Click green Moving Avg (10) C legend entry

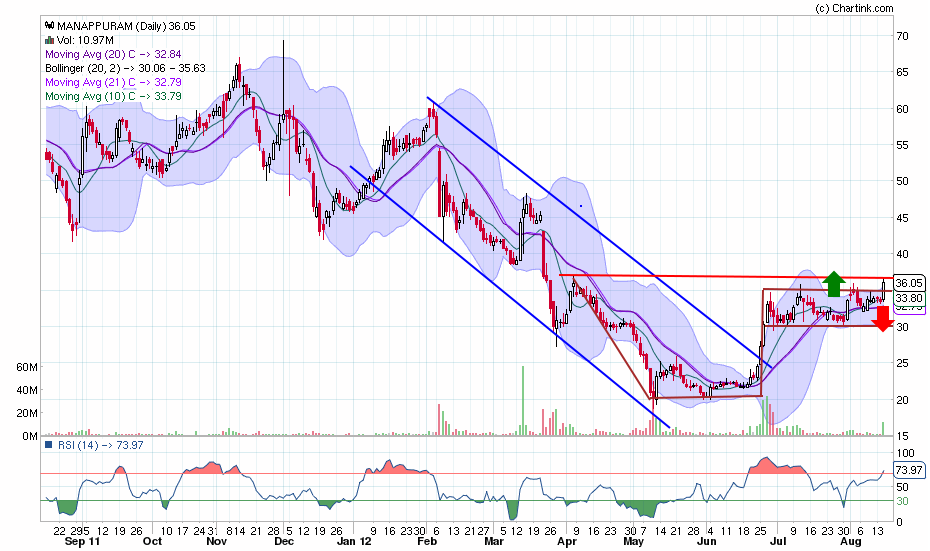click(113, 96)
